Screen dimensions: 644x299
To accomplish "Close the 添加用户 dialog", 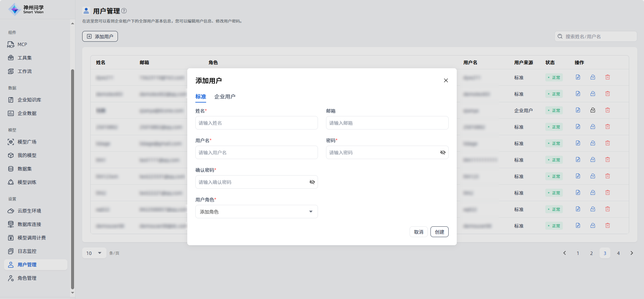I will point(446,80).
